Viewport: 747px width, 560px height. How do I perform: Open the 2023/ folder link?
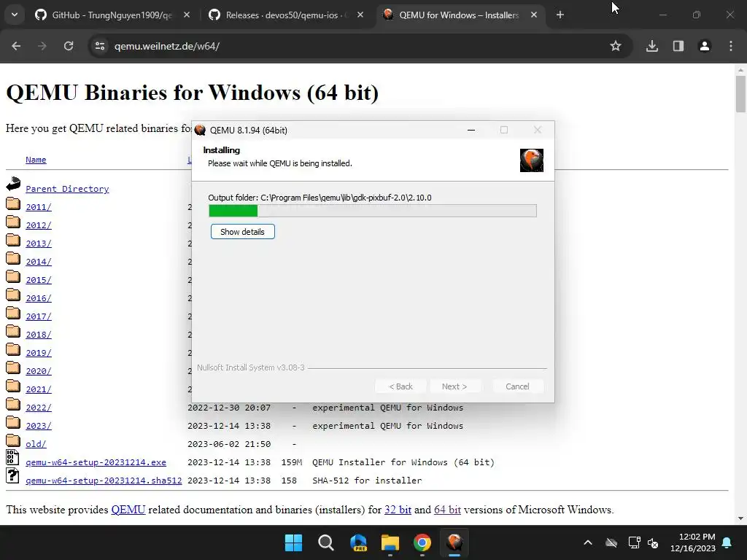[x=39, y=426]
